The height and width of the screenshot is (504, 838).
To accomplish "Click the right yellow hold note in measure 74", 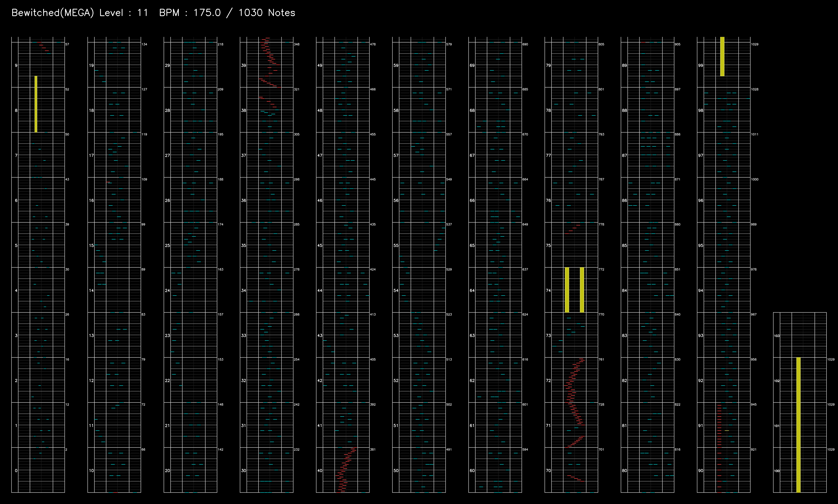I will coord(582,290).
